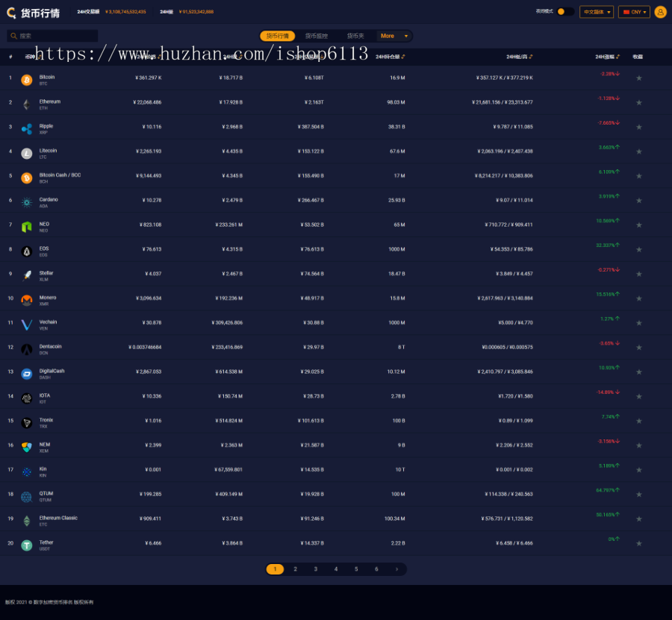Select the 货币行情 tab
The height and width of the screenshot is (620, 672).
point(277,36)
